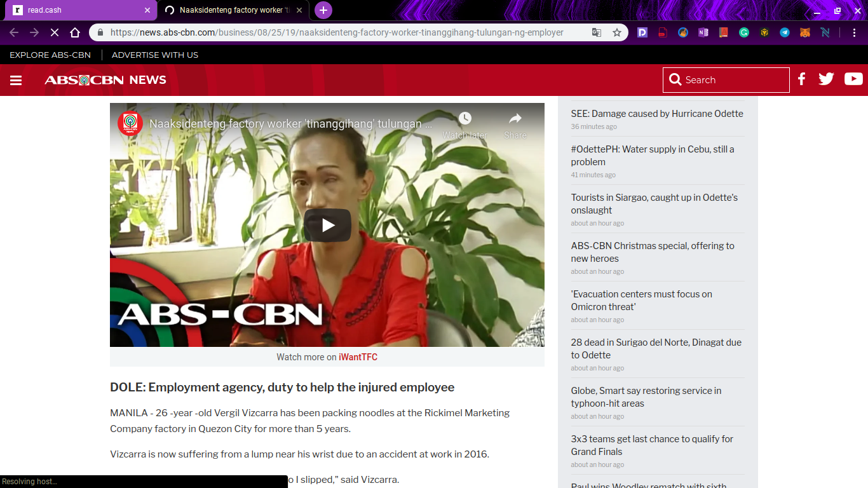This screenshot has height=488, width=868.
Task: View site security lock info
Action: coord(100,32)
